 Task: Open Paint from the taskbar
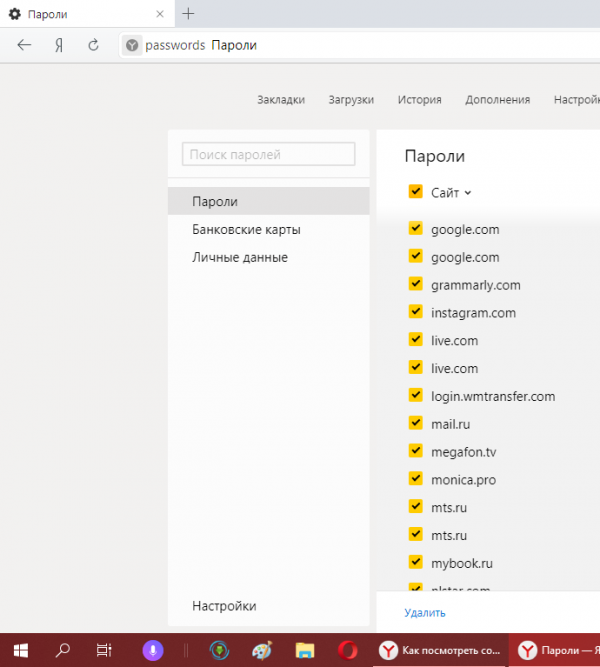click(x=262, y=650)
